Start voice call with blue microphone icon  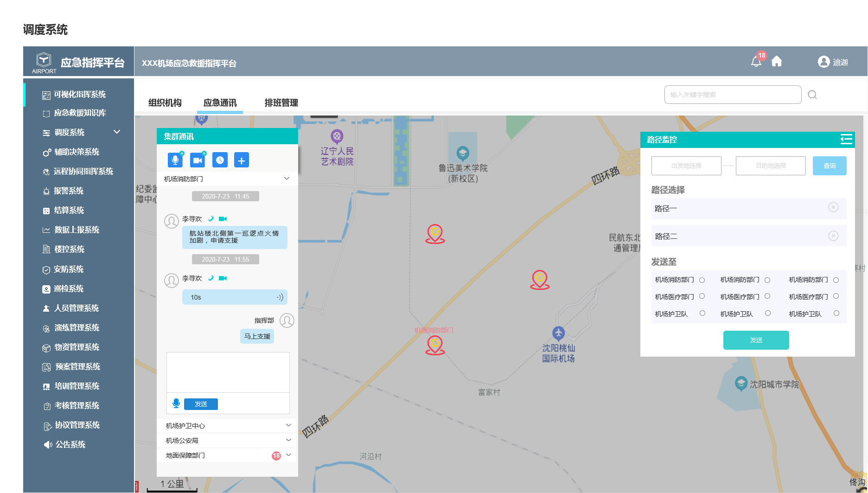point(175,160)
